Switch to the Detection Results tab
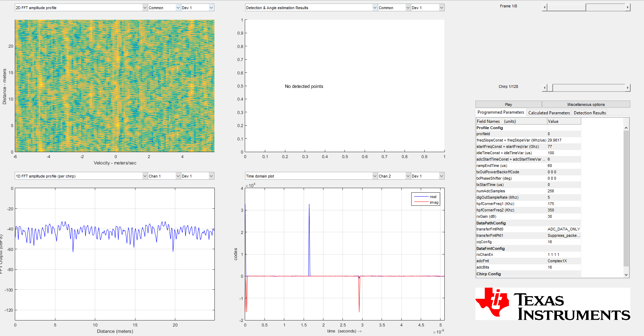644x336 pixels. (x=590, y=113)
